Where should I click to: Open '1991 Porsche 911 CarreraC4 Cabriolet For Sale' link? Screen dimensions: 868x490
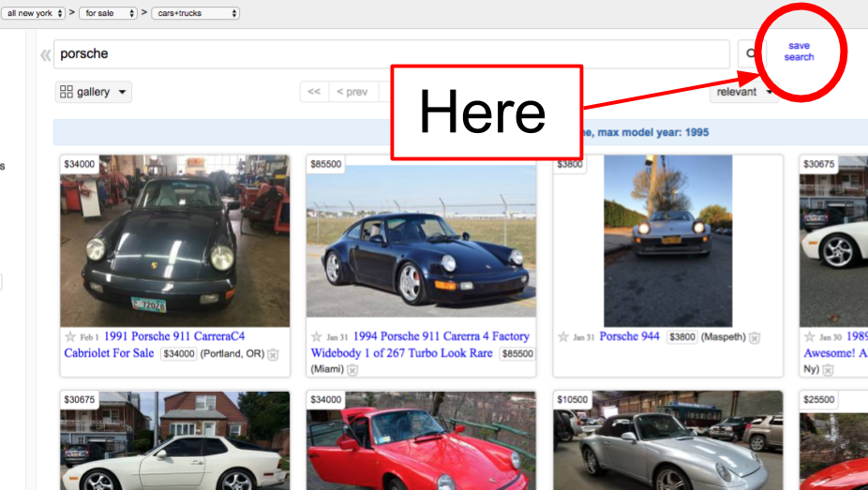coord(155,345)
